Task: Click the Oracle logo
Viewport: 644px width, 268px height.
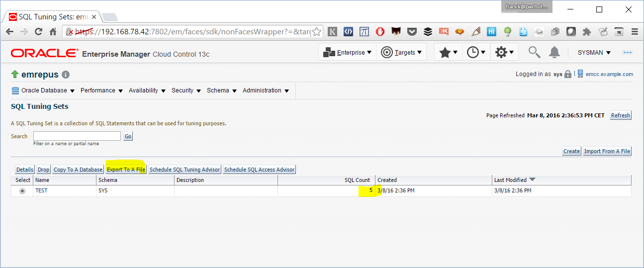Action: click(44, 53)
